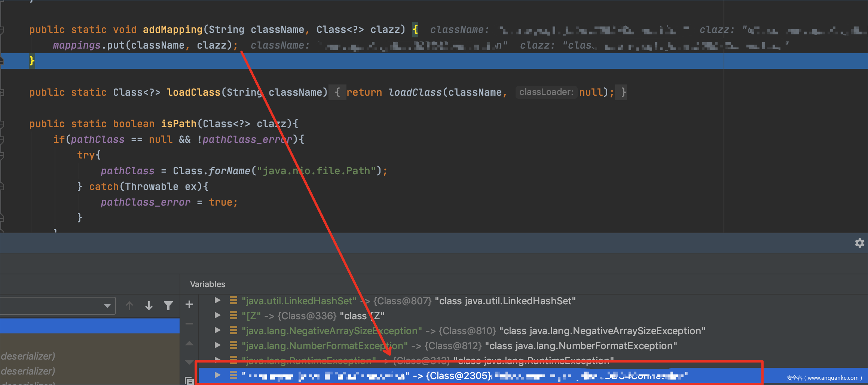Click the filter frames funnel icon
This screenshot has height=385, width=868.
pyautogui.click(x=168, y=306)
